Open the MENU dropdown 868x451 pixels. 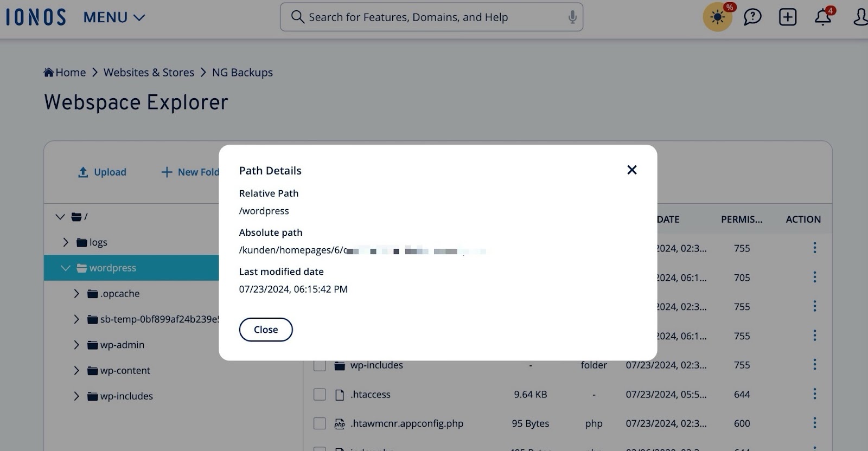pyautogui.click(x=114, y=17)
